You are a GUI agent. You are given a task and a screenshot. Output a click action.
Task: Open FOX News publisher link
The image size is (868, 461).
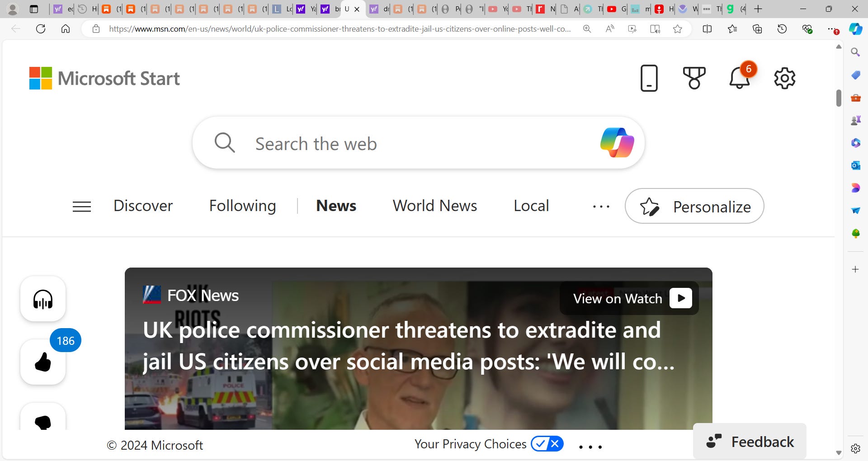191,295
